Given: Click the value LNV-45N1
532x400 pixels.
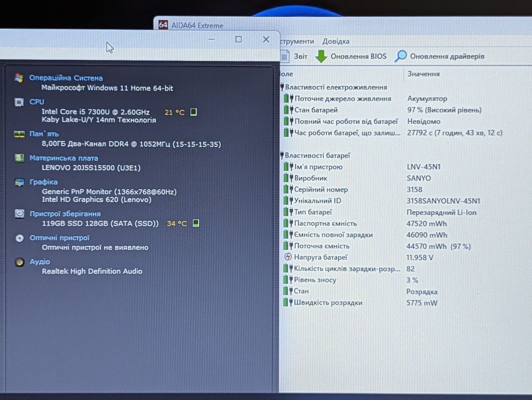Looking at the screenshot, I should coord(424,167).
